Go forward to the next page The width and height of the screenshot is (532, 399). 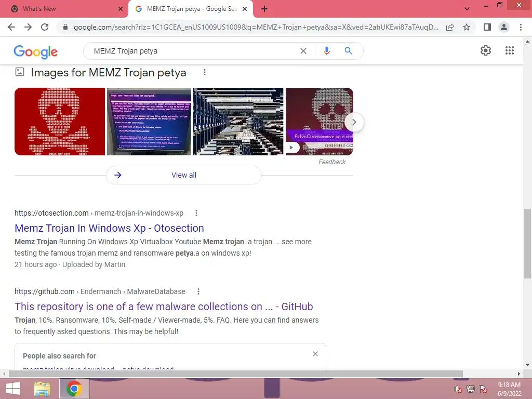28,27
